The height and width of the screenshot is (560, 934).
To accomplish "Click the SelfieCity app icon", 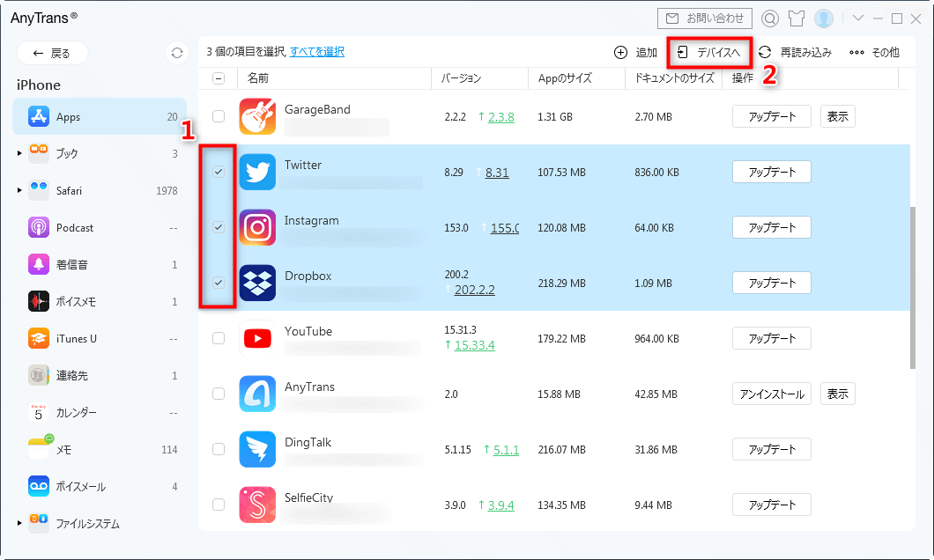I will tap(257, 504).
